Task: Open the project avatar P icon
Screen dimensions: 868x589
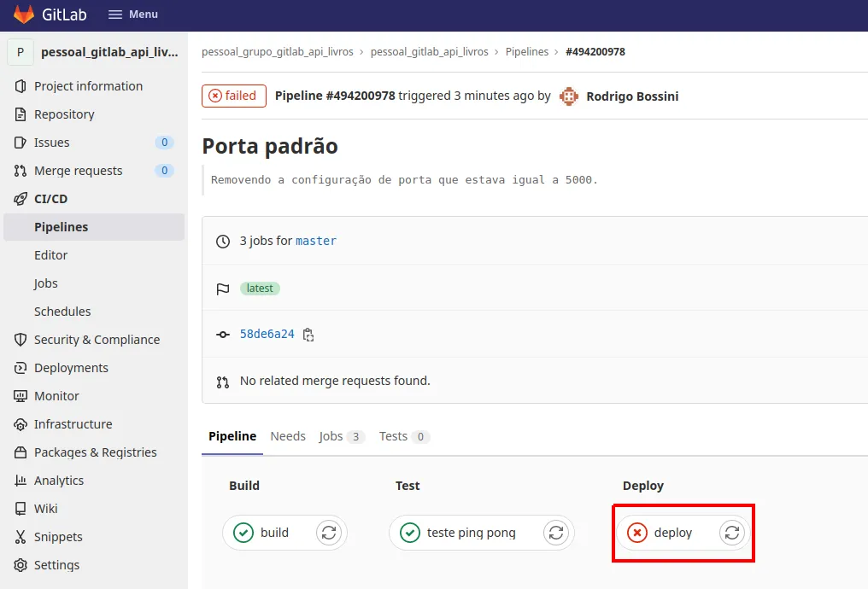Action: point(21,52)
